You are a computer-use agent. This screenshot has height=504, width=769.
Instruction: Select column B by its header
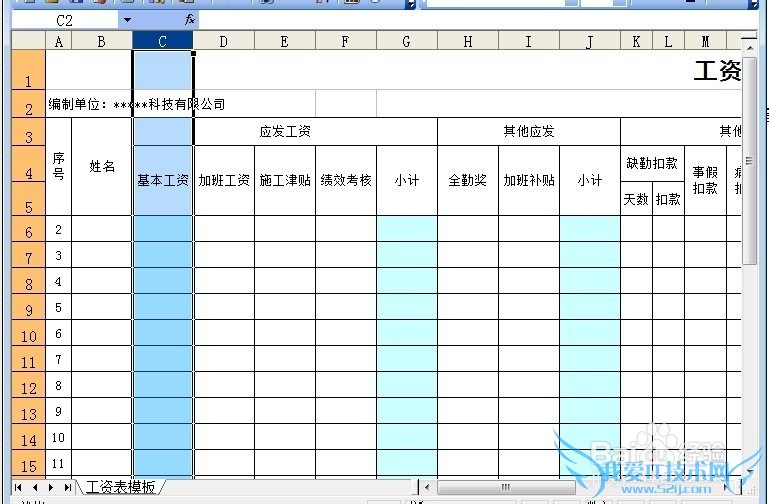102,42
